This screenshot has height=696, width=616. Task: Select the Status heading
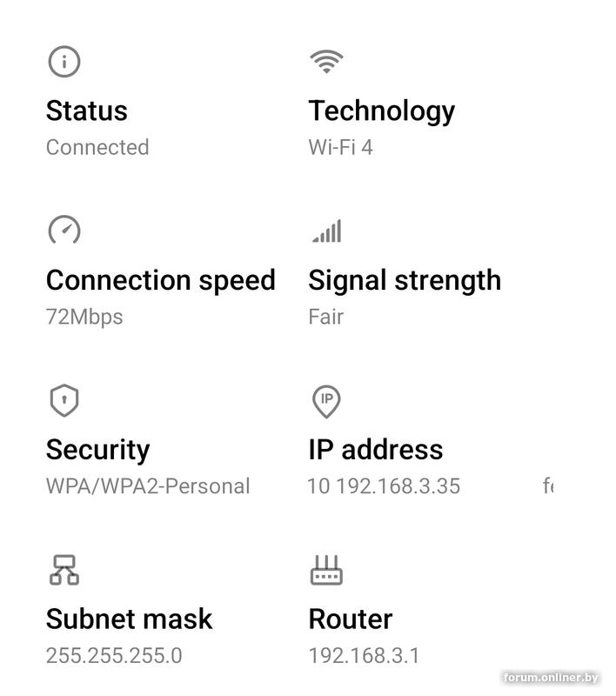pyautogui.click(x=86, y=110)
